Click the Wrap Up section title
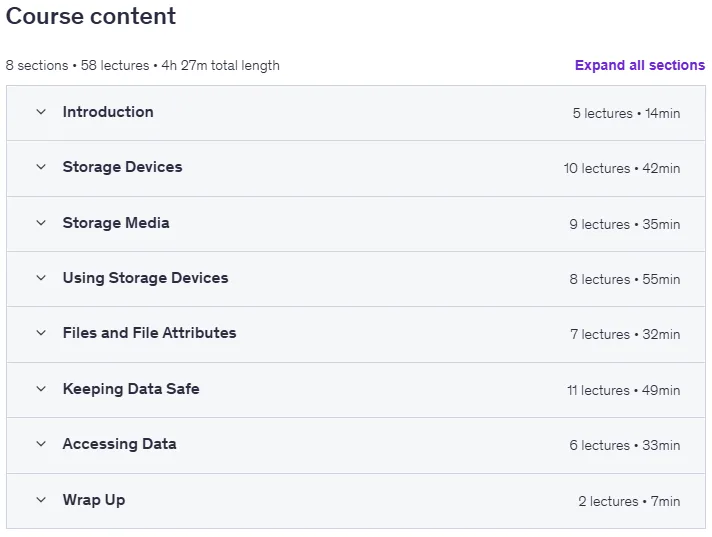 [94, 500]
